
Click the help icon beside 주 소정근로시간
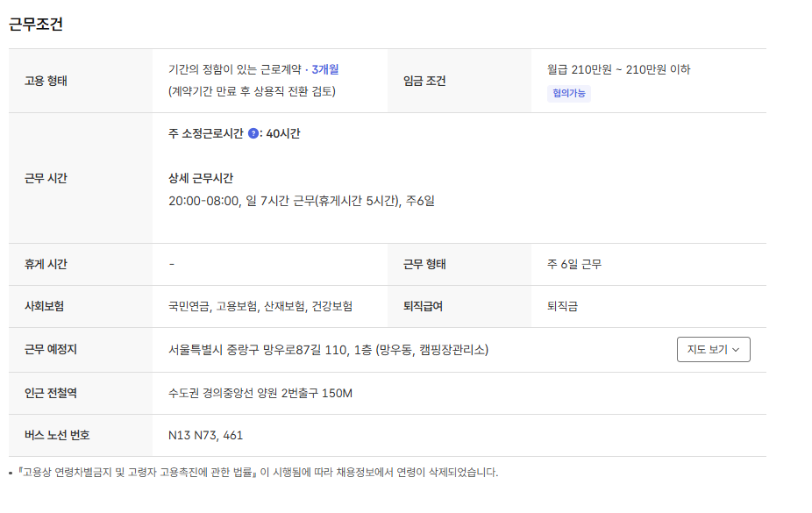point(253,134)
